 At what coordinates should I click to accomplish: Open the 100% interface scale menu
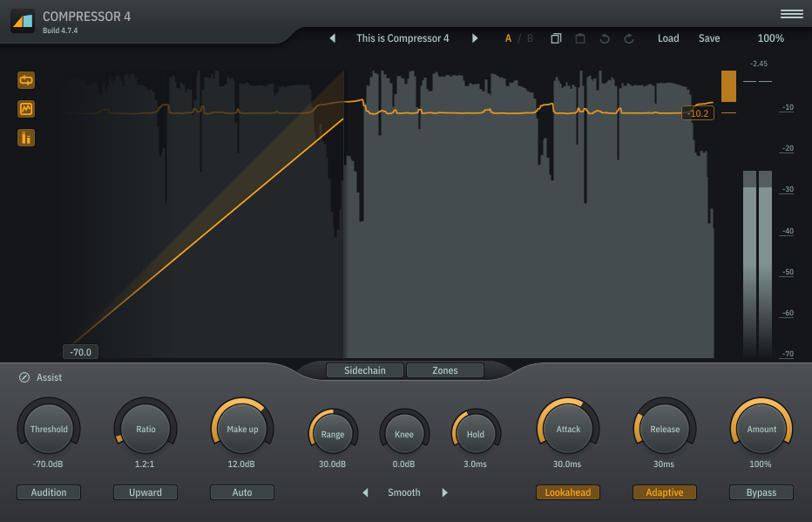[770, 38]
